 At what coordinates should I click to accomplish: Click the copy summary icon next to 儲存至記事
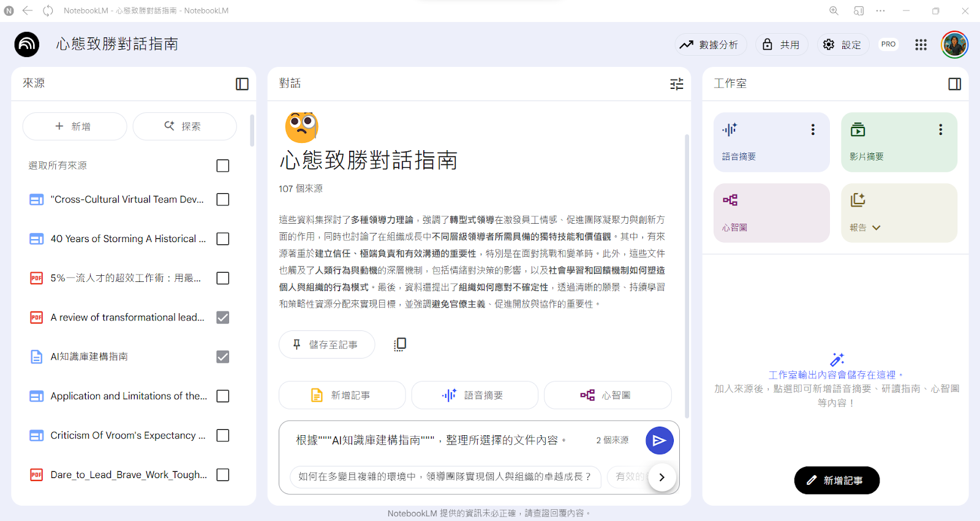pos(400,344)
